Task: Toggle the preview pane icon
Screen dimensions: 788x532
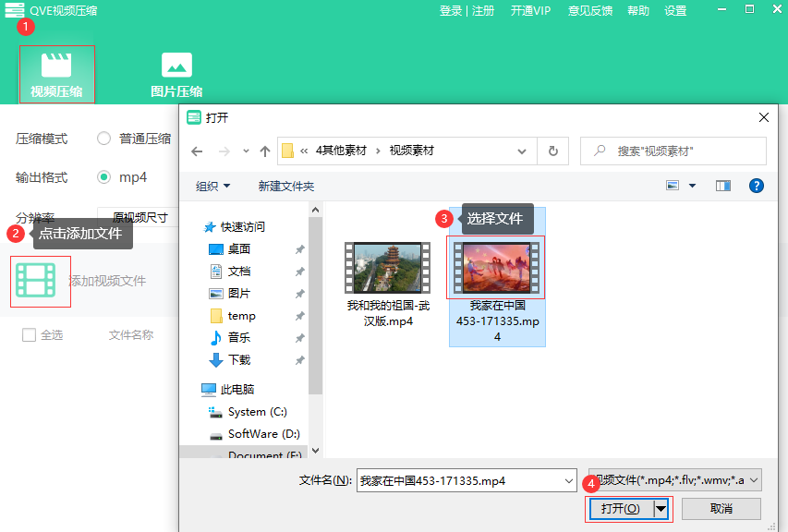Action: click(x=723, y=186)
